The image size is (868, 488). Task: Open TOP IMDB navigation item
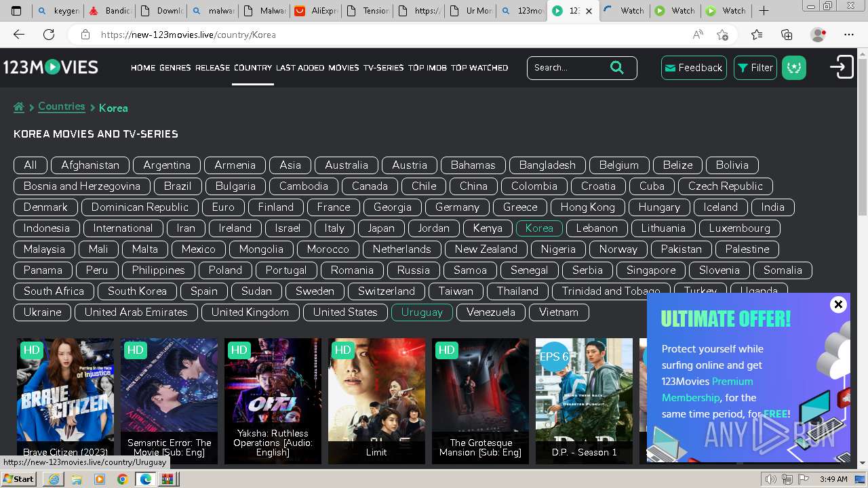pyautogui.click(x=427, y=68)
